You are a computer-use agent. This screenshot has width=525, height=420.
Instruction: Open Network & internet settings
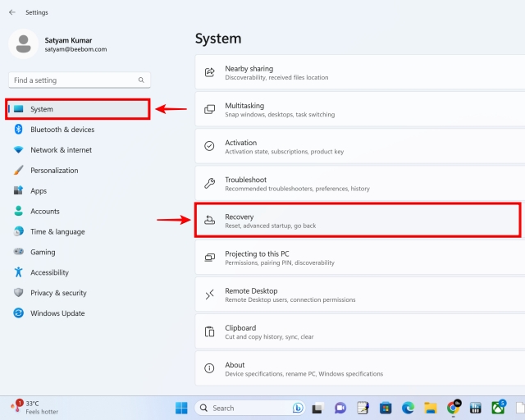tap(78, 150)
